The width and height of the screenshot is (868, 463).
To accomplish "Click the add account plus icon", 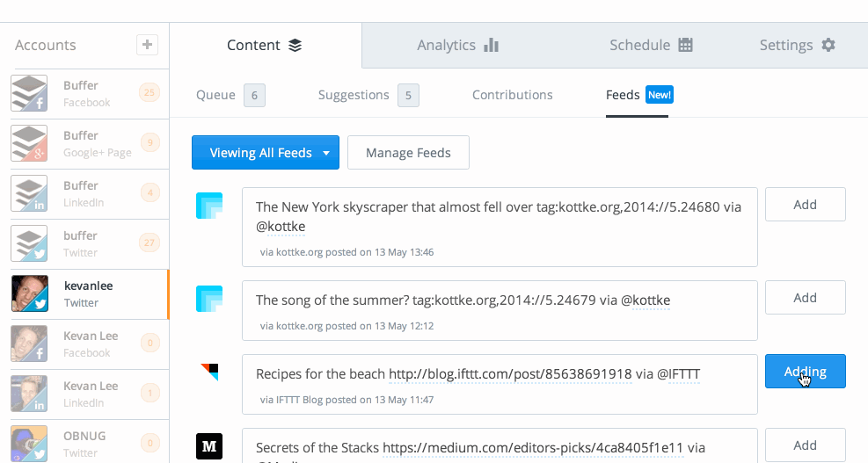I will 147,45.
